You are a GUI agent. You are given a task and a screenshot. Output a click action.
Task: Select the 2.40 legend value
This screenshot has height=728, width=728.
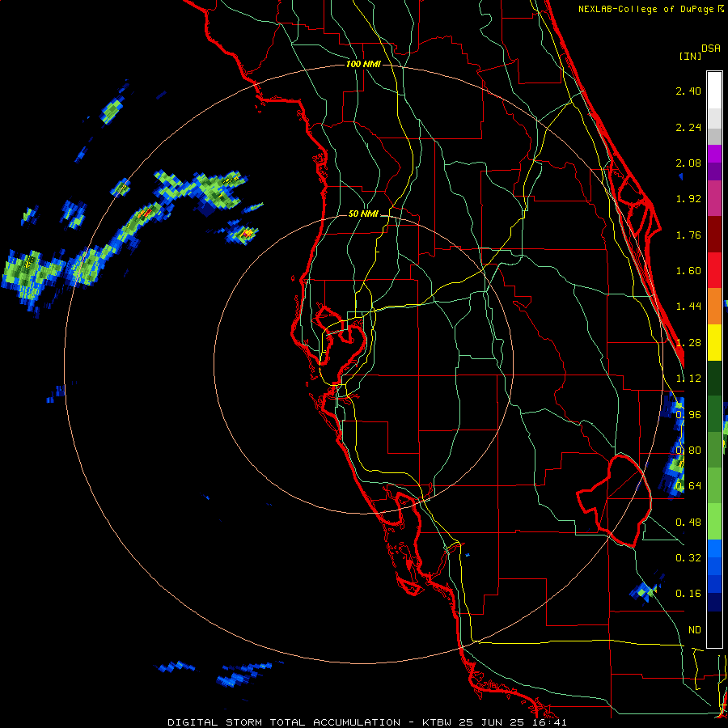point(688,91)
